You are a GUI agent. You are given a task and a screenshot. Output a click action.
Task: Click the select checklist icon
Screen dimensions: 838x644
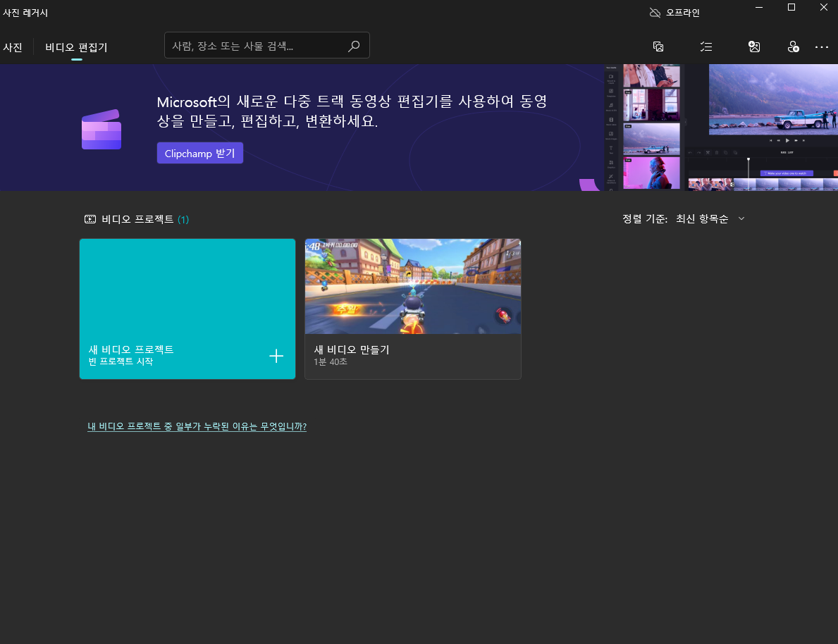click(706, 47)
